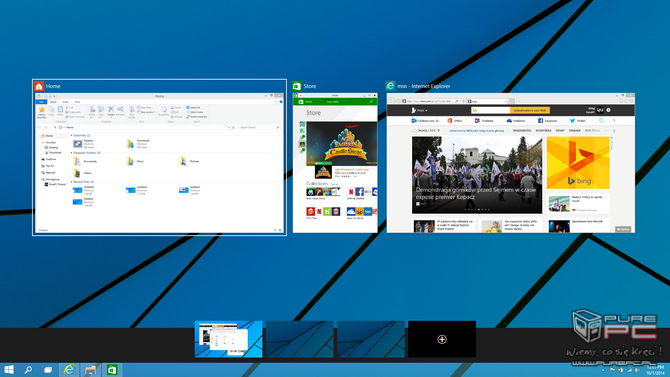This screenshot has height=377, width=670.
Task: Switch to the first virtual desktop thumbnail
Action: (229, 339)
